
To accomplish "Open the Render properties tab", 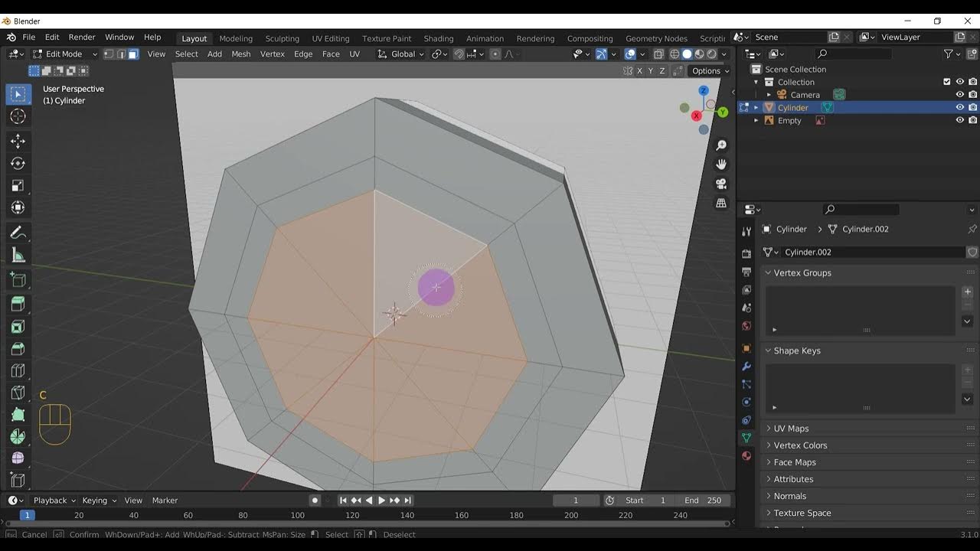I will (746, 253).
